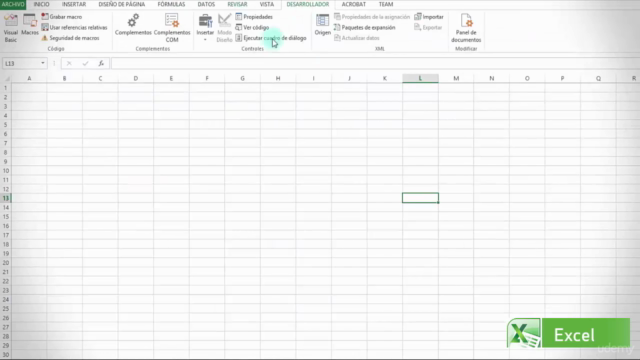Switch to the DATOS tab
The height and width of the screenshot is (360, 640).
coord(206,4)
